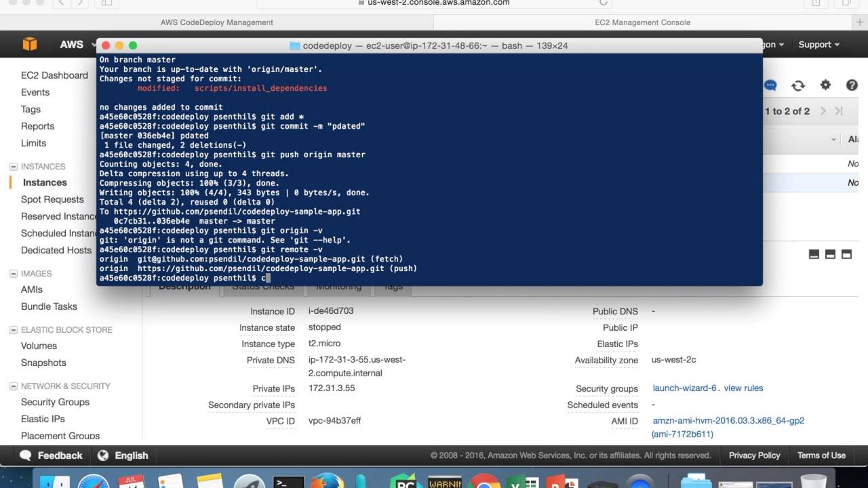Open Elastic IPs in sidebar

(43, 419)
